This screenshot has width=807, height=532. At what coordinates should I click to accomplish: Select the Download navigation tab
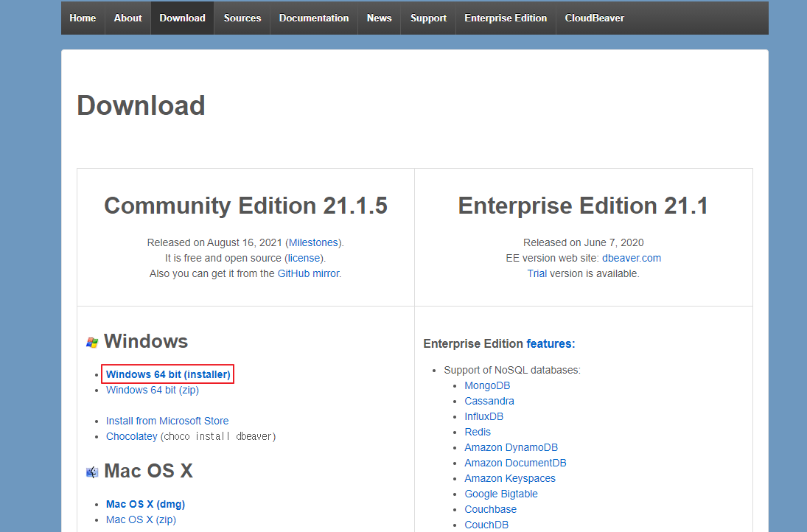[x=182, y=18]
